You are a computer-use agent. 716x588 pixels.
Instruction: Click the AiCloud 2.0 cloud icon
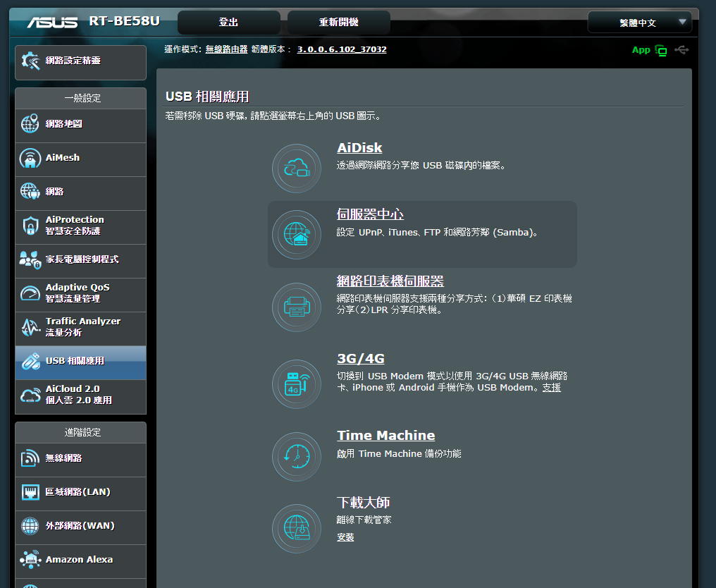tap(30, 395)
